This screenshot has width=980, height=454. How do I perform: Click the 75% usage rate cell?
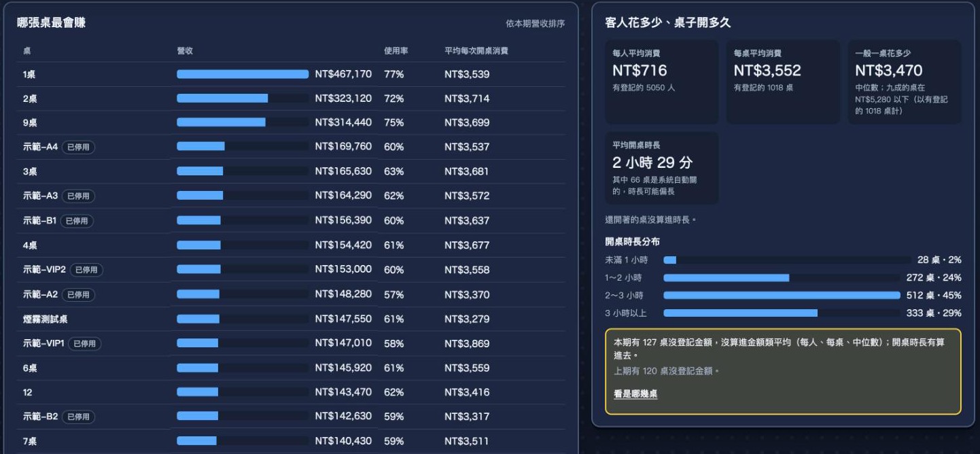click(394, 122)
